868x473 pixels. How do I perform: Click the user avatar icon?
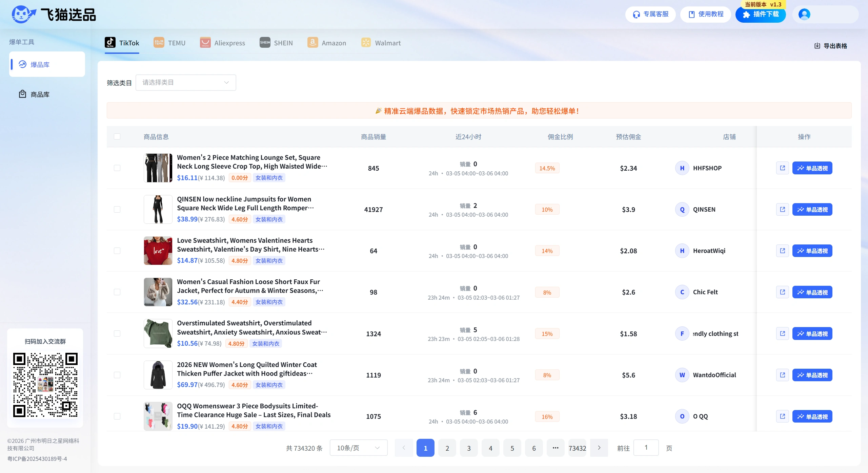804,14
